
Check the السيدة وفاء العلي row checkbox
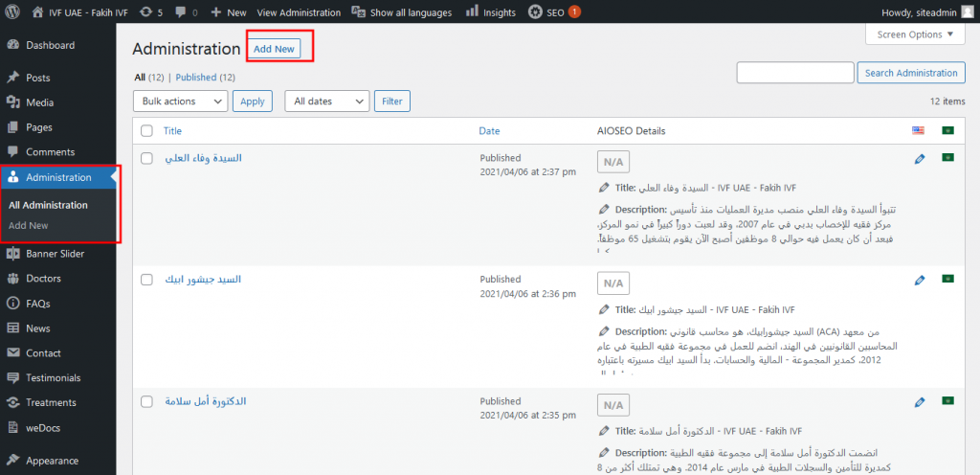[146, 158]
